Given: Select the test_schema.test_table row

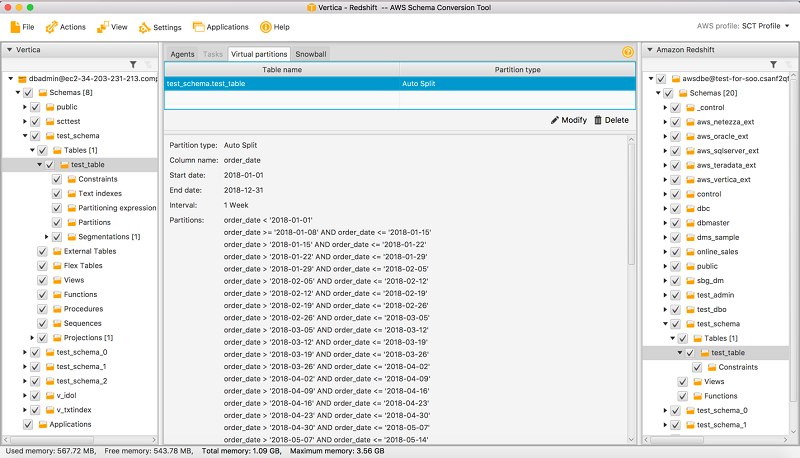Looking at the screenshot, I should (x=400, y=84).
